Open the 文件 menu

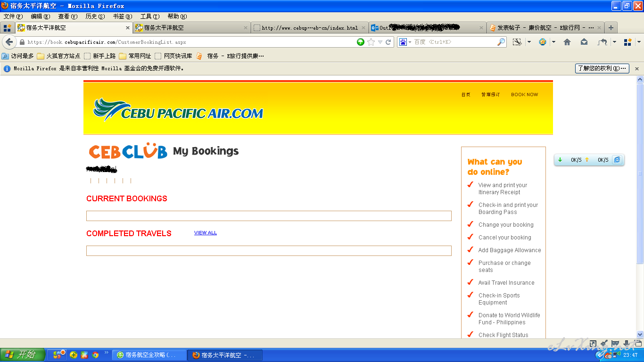click(x=13, y=16)
